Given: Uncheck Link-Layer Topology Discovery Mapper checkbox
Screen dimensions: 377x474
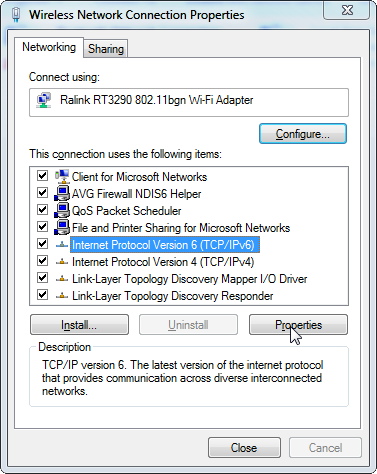Looking at the screenshot, I should tap(42, 277).
